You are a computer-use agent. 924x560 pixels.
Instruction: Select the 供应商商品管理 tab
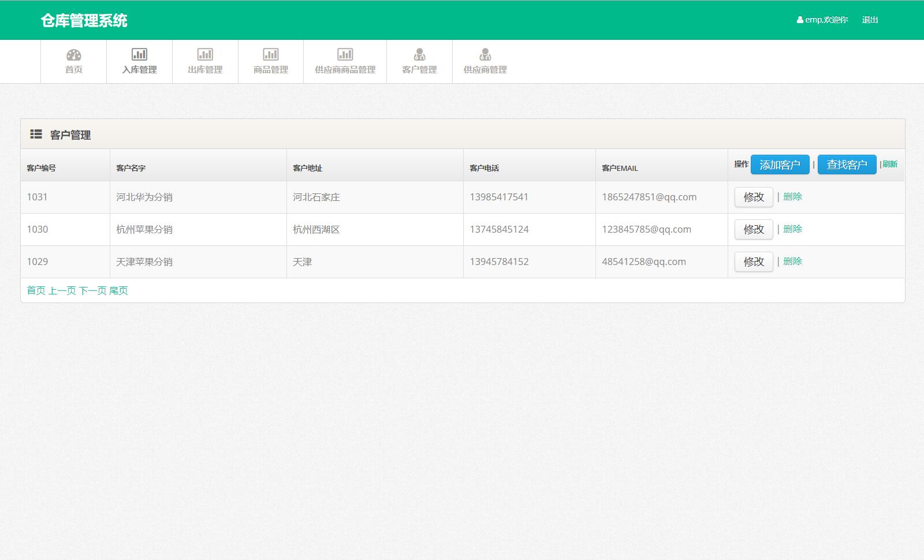coord(345,62)
